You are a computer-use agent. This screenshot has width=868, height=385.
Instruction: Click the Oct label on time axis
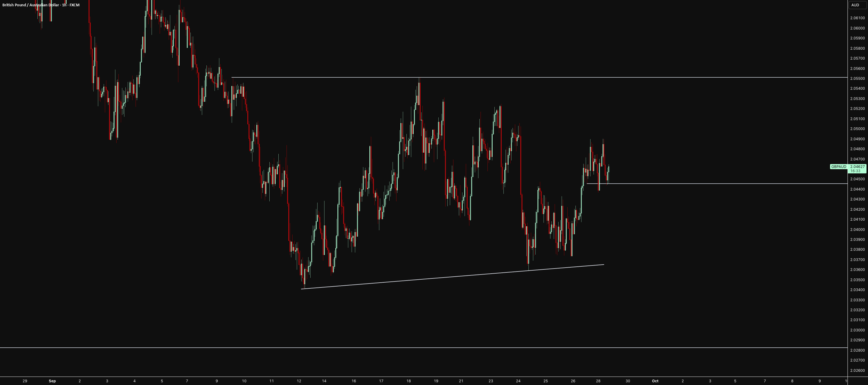[x=655, y=381]
